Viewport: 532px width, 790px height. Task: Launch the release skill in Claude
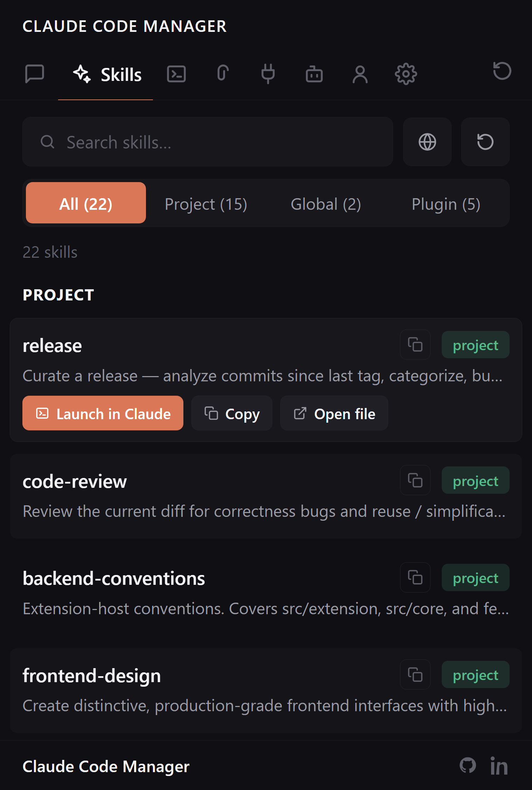point(103,413)
